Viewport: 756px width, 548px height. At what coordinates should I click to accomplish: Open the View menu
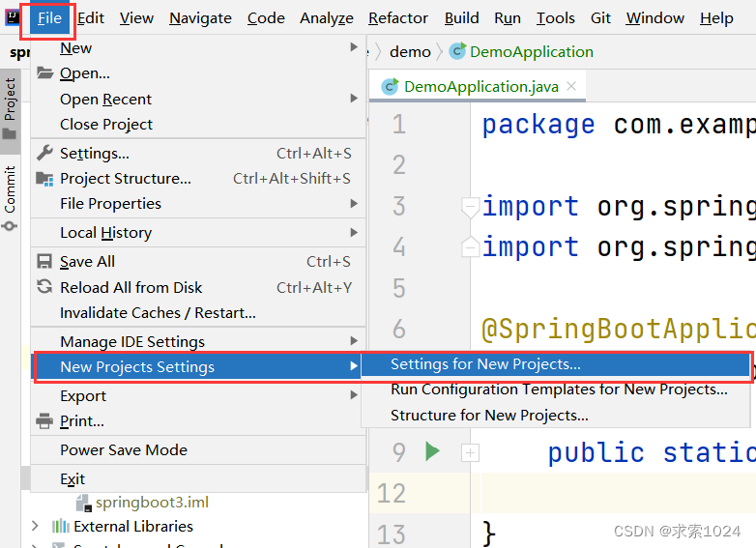tap(136, 18)
